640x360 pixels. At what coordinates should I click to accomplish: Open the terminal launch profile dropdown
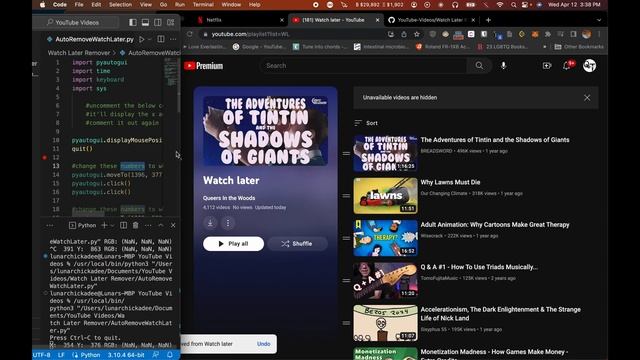[112, 225]
